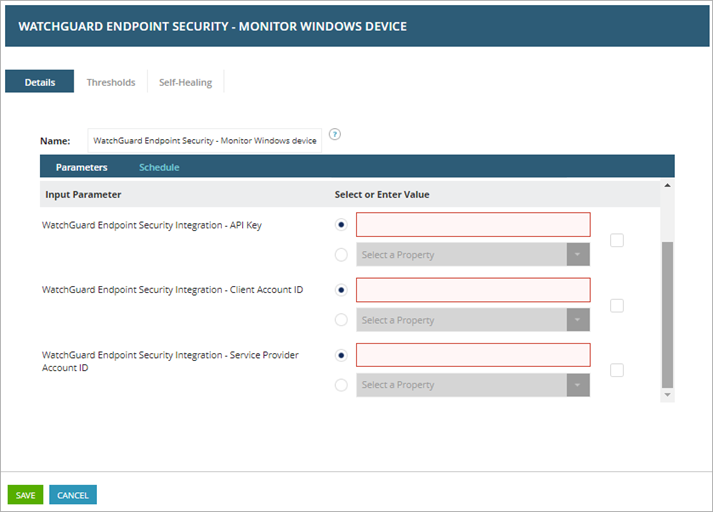Image resolution: width=713 pixels, height=512 pixels.
Task: Open the help icon beside the Name field
Action: [x=335, y=134]
